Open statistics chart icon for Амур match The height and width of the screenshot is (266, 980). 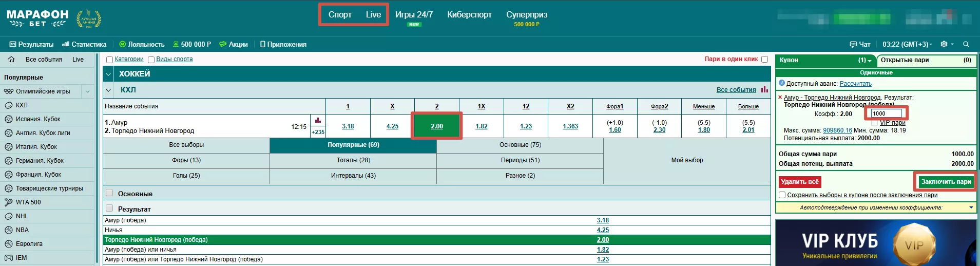coord(318,121)
